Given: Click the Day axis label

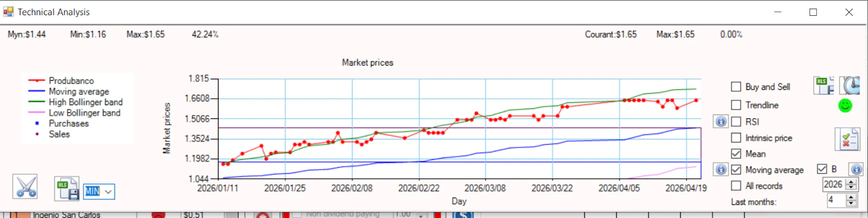Looking at the screenshot, I should (x=459, y=201).
